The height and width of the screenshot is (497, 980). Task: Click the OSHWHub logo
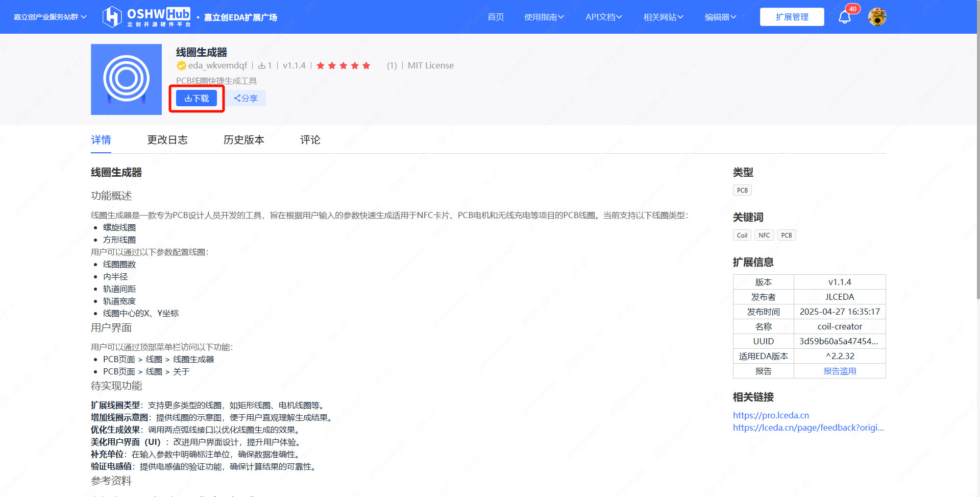(x=146, y=17)
